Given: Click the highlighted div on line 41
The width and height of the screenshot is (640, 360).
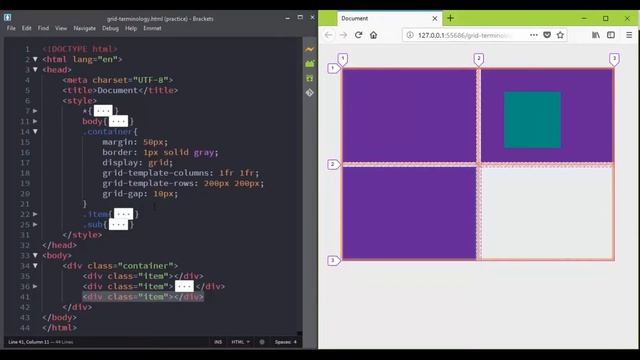Looking at the screenshot, I should [x=143, y=297].
